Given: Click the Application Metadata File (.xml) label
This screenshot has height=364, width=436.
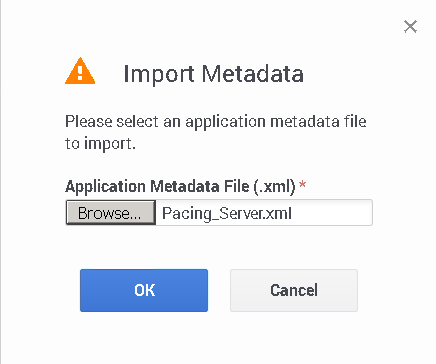Looking at the screenshot, I should click(x=180, y=186).
